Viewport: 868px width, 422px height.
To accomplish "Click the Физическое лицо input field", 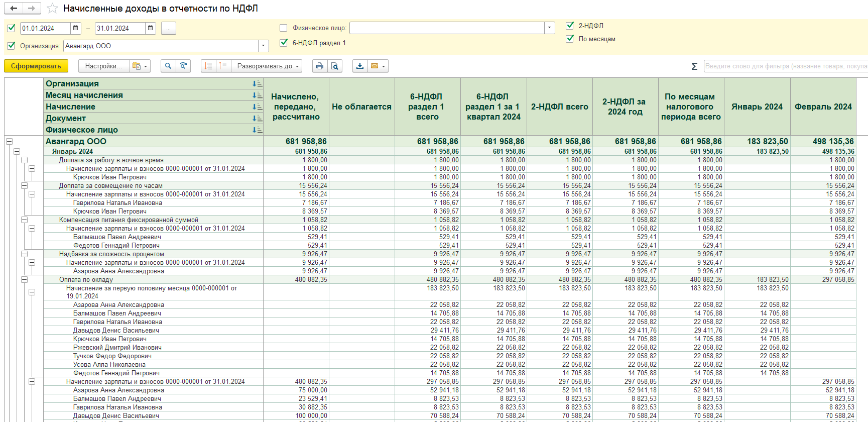I will [x=447, y=28].
